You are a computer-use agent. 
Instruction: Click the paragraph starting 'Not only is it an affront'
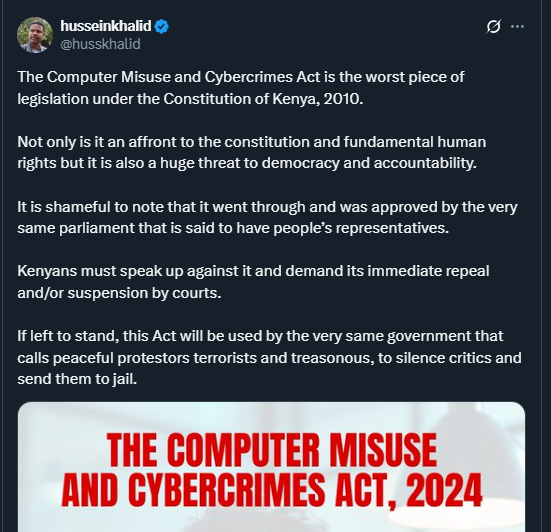pyautogui.click(x=252, y=153)
